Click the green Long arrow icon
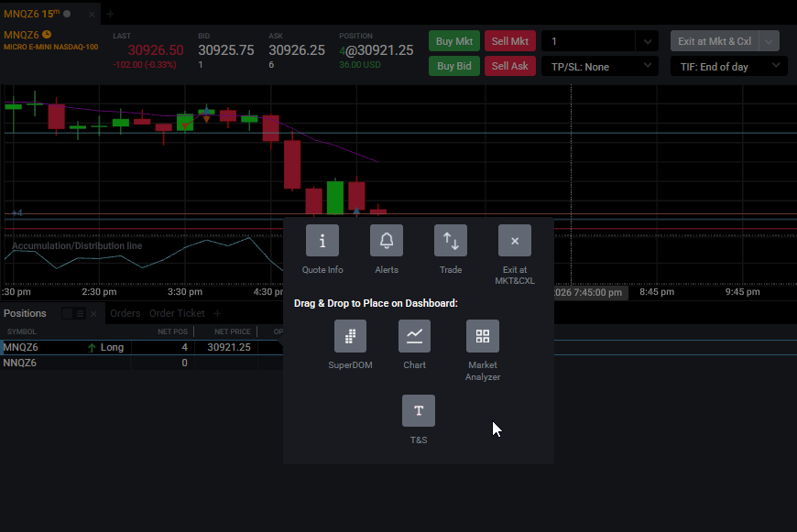Viewport: 797px width, 532px height. (x=92, y=348)
